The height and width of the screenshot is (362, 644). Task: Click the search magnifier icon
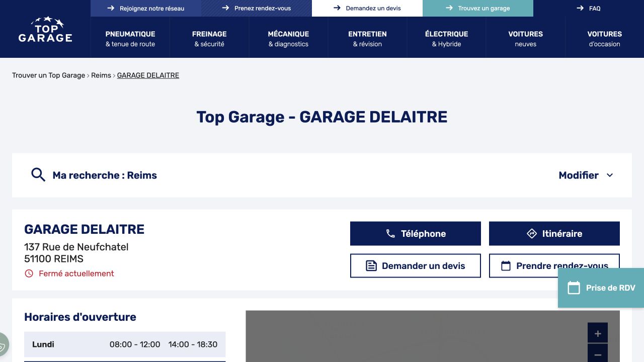[38, 175]
